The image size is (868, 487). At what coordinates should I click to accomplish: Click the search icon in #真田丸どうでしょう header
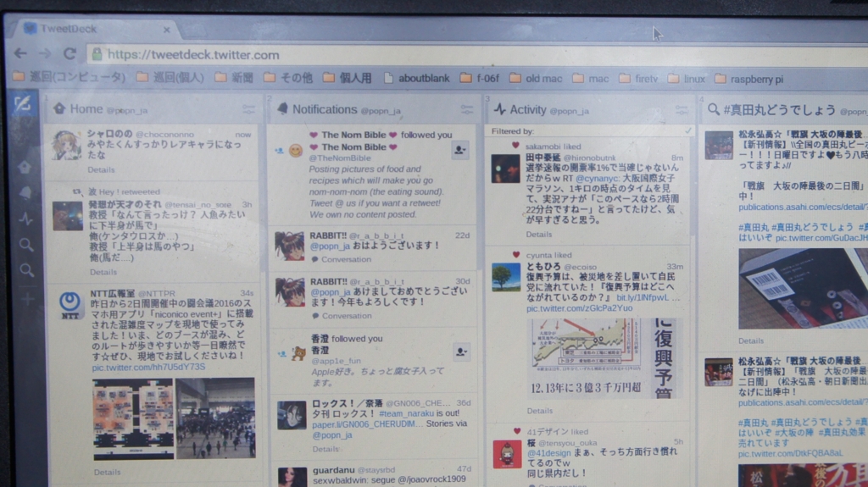coord(714,109)
